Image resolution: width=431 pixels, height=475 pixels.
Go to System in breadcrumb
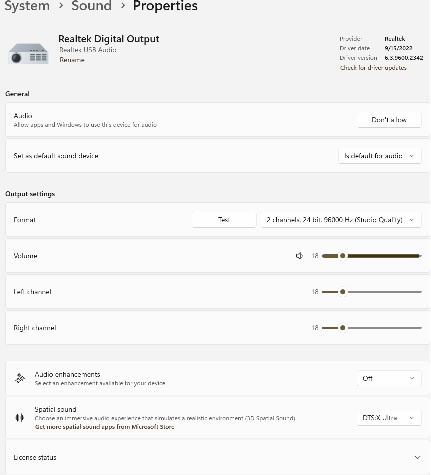click(27, 6)
